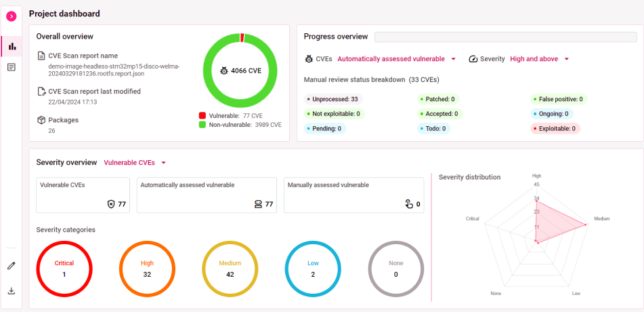The image size is (644, 312).
Task: Open the Severity 'High and above' dropdown
Action: tap(539, 59)
